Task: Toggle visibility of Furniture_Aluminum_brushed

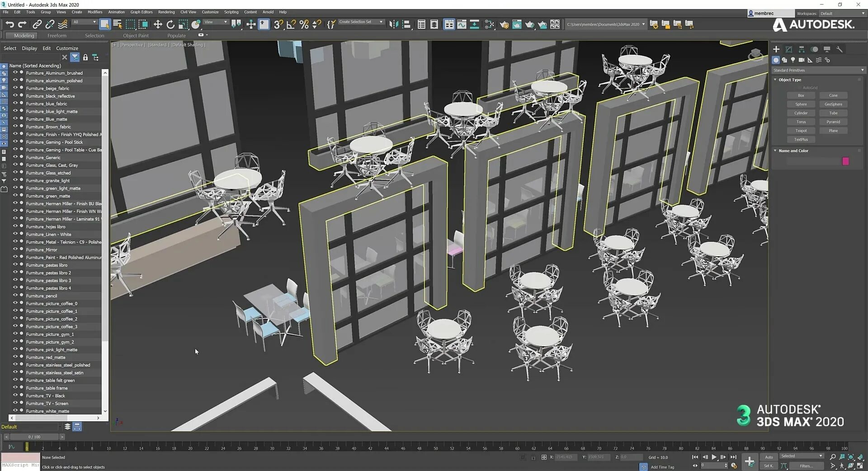Action: tap(15, 72)
